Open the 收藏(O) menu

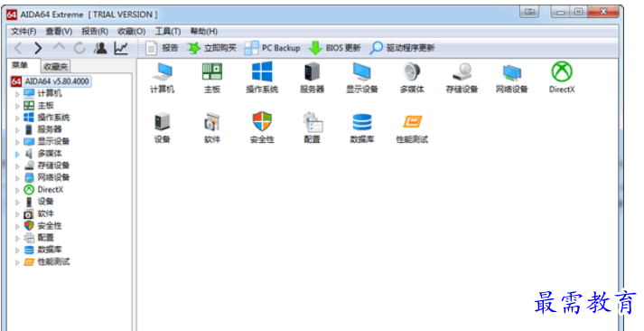[x=132, y=32]
